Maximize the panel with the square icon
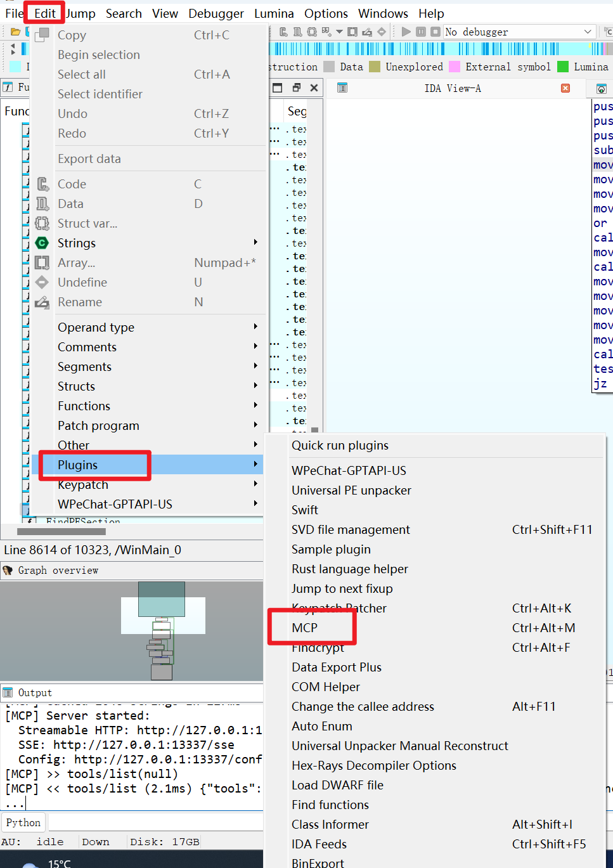This screenshot has height=868, width=613. coord(278,87)
